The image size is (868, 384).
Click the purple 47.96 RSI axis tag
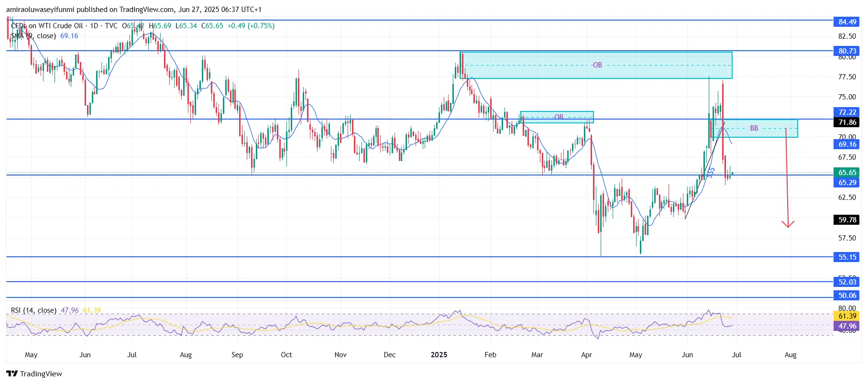point(847,326)
